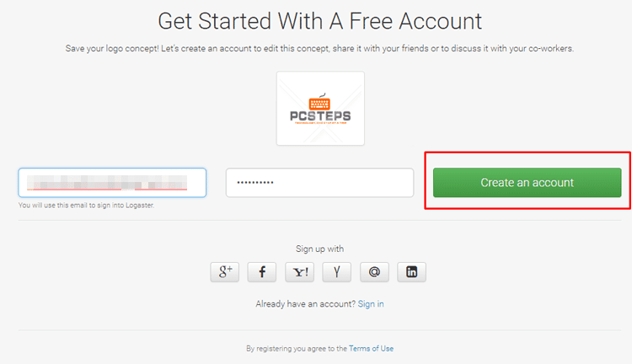Open the Sign in link
This screenshot has width=632, height=364.
pyautogui.click(x=371, y=304)
